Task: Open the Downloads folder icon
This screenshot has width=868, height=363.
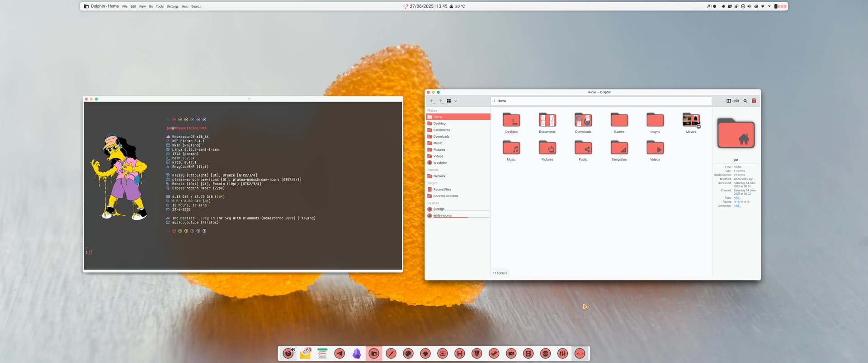Action: pyautogui.click(x=583, y=121)
